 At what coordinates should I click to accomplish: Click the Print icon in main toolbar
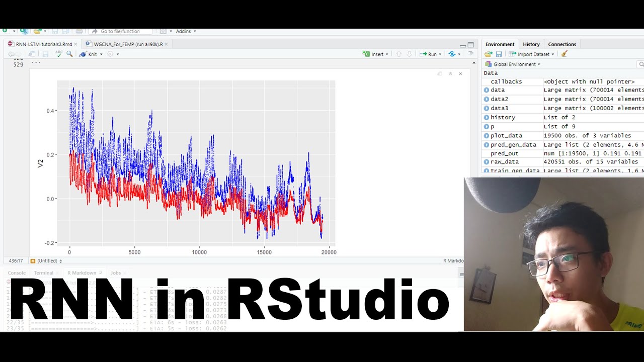(79, 31)
